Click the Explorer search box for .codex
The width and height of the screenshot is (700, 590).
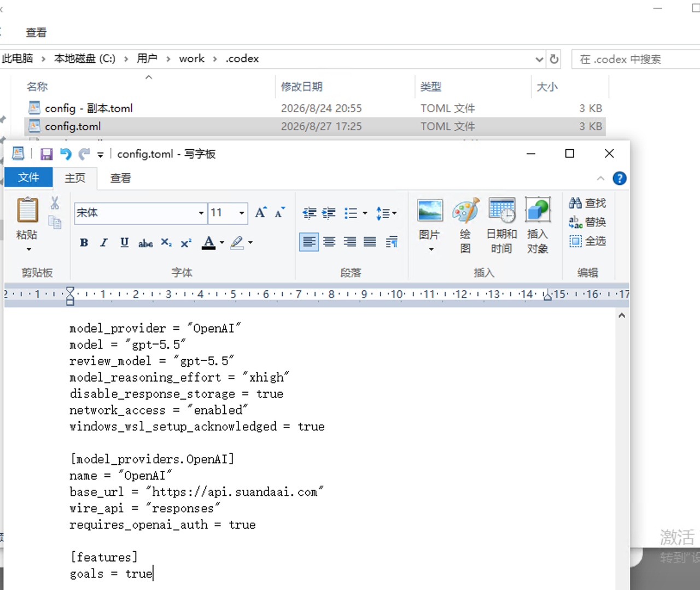coord(635,59)
